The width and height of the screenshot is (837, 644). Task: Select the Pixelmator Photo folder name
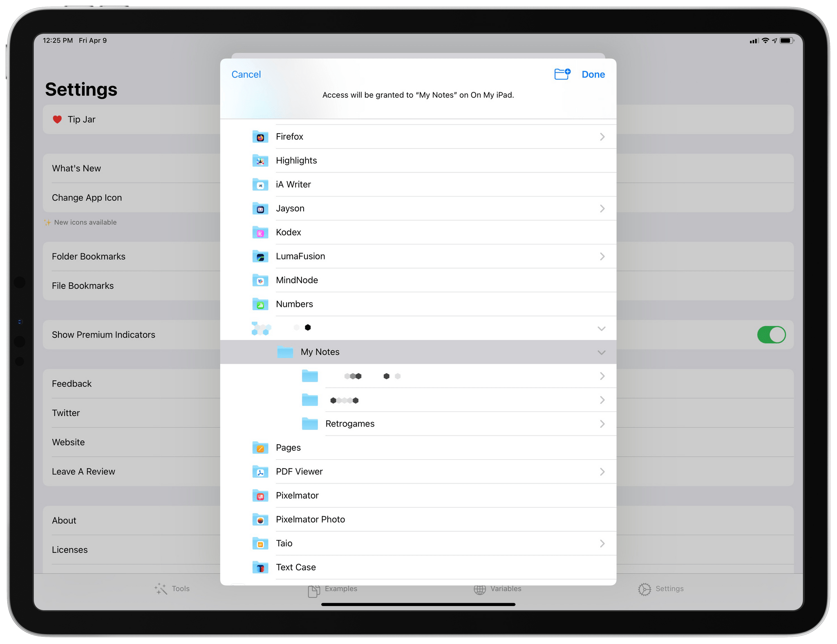311,520
